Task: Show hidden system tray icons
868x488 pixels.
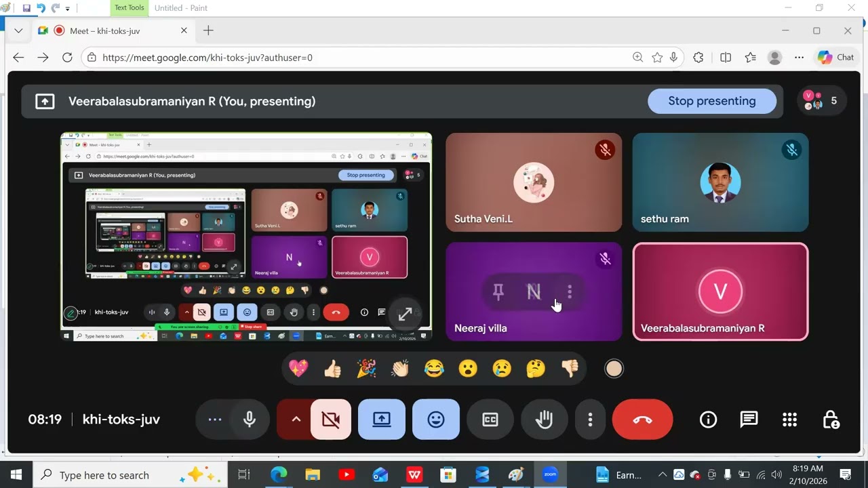Action: [662, 475]
